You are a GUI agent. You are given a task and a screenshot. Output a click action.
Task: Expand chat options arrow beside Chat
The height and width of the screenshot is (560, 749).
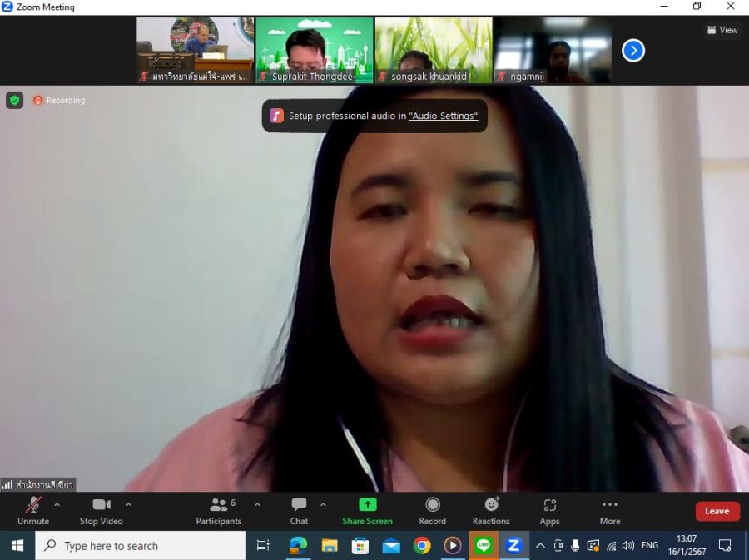(x=323, y=504)
